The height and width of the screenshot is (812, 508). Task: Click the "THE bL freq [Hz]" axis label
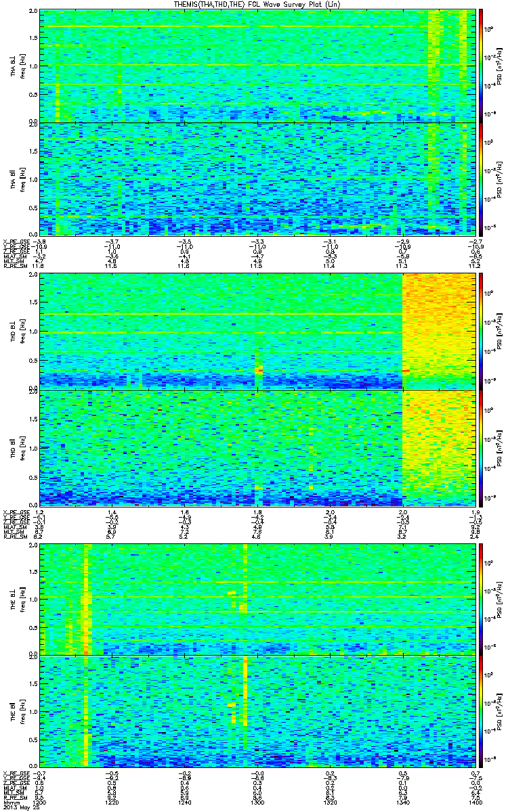[x=18, y=599]
